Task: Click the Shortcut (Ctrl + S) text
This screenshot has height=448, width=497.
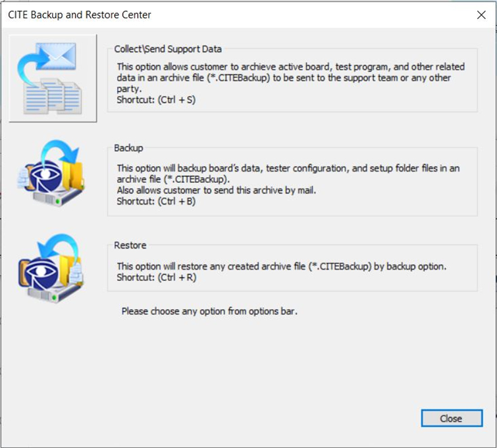Action: click(x=156, y=100)
